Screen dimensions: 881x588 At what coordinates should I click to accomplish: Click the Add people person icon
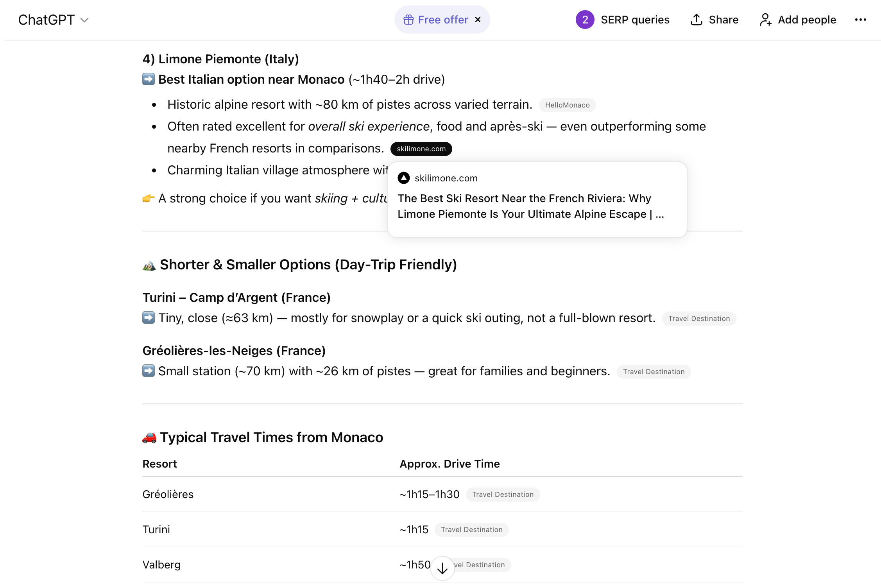(x=765, y=20)
